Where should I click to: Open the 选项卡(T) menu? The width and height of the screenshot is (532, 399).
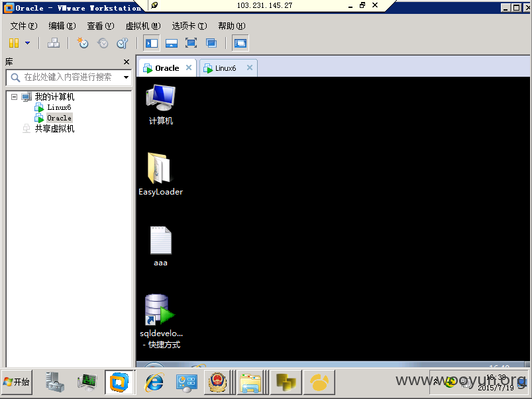tap(189, 26)
